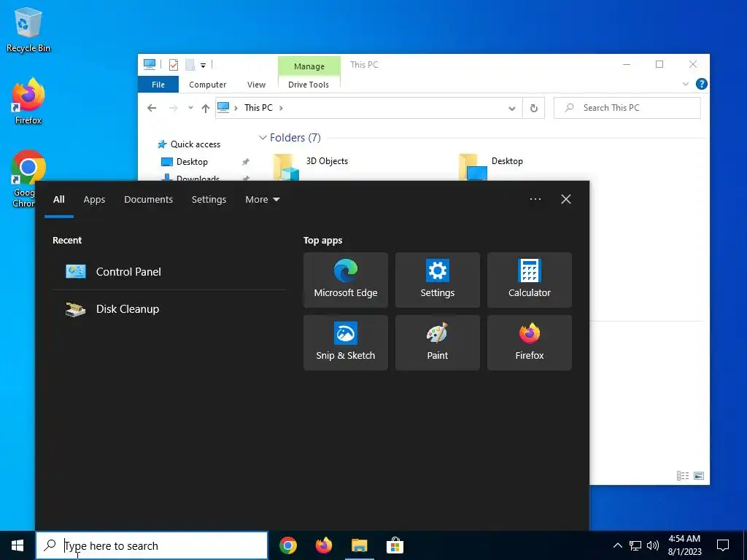Click Properties icon in quick access toolbar

click(x=174, y=64)
